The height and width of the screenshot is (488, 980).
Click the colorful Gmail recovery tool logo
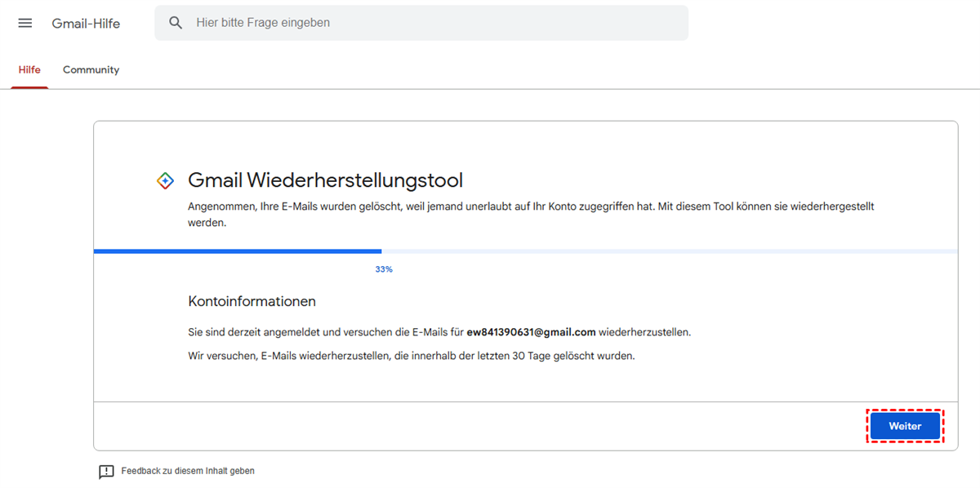click(x=165, y=181)
